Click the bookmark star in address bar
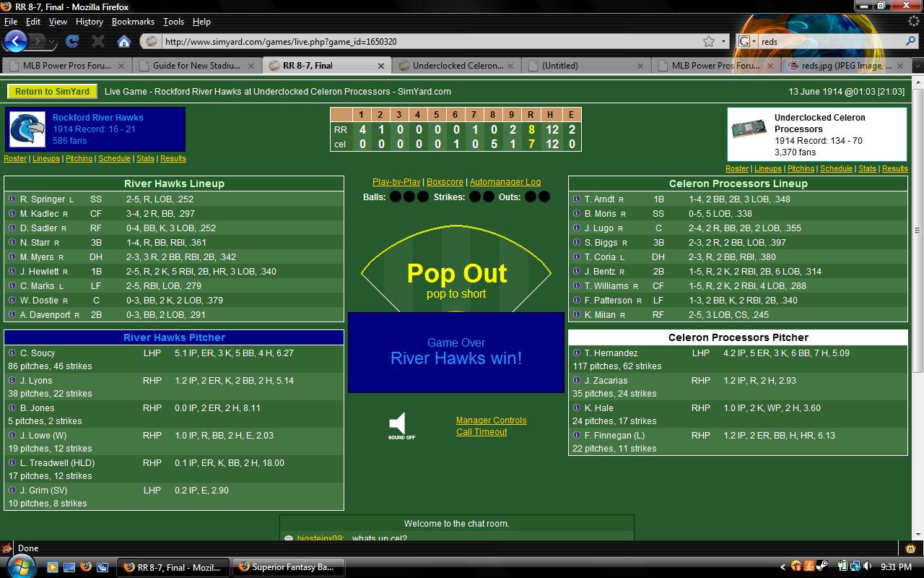Image resolution: width=924 pixels, height=578 pixels. tap(709, 41)
